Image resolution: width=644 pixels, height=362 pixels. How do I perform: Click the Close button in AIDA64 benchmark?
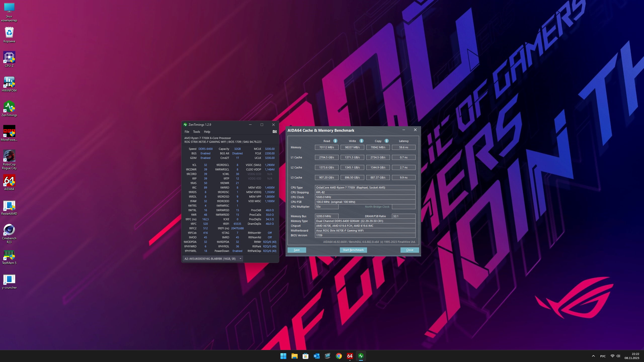(410, 250)
